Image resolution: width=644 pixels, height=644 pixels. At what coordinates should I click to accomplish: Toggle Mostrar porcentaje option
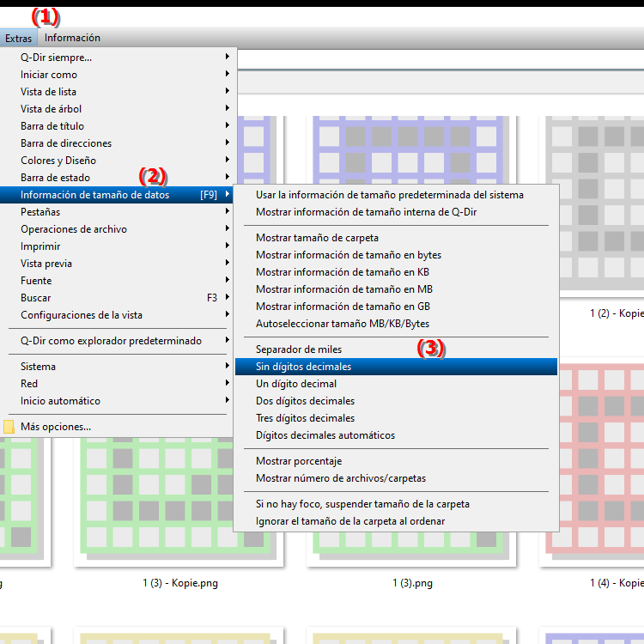396,461
